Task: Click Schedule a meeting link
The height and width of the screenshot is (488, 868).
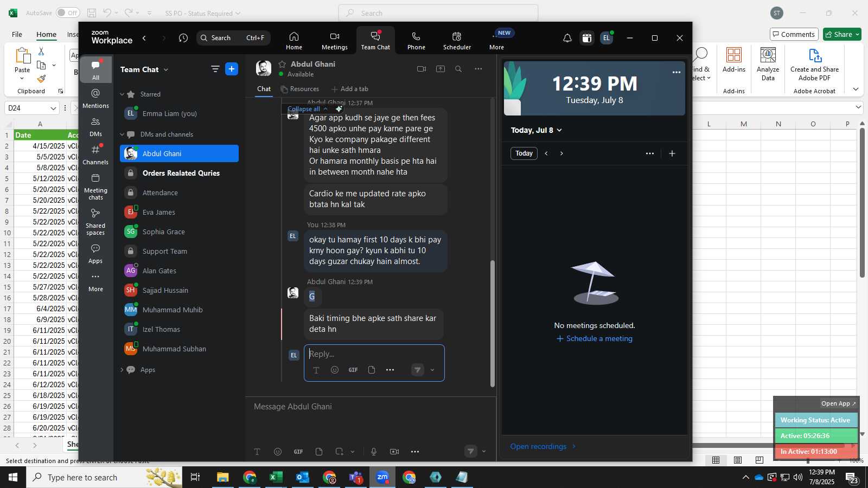Action: tap(595, 338)
